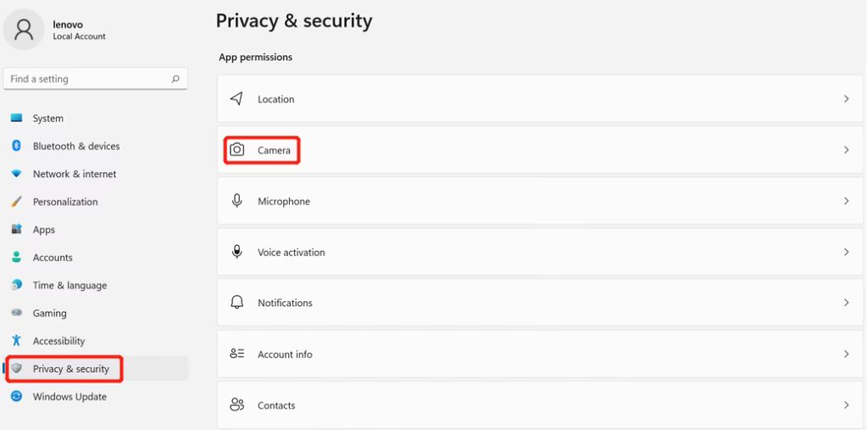Open Personalization settings section
Image resolution: width=868 pixels, height=430 pixels.
point(65,202)
